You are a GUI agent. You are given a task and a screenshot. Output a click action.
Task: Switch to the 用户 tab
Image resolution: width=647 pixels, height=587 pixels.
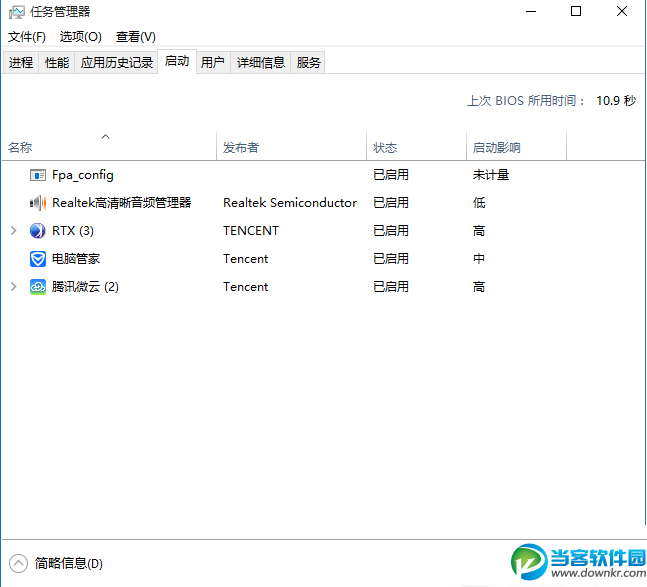click(x=213, y=63)
